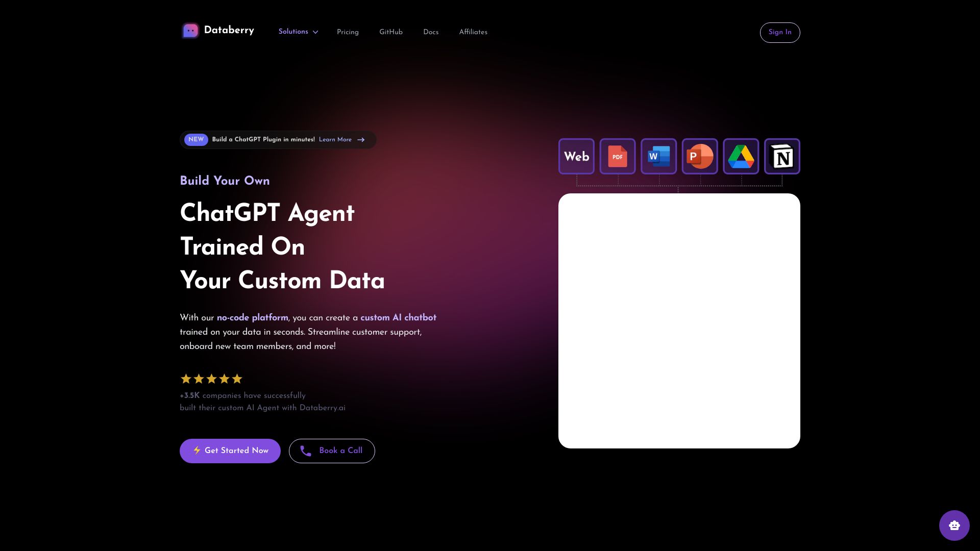980x551 pixels.
Task: Click the NEW badge in announcement banner
Action: point(196,140)
